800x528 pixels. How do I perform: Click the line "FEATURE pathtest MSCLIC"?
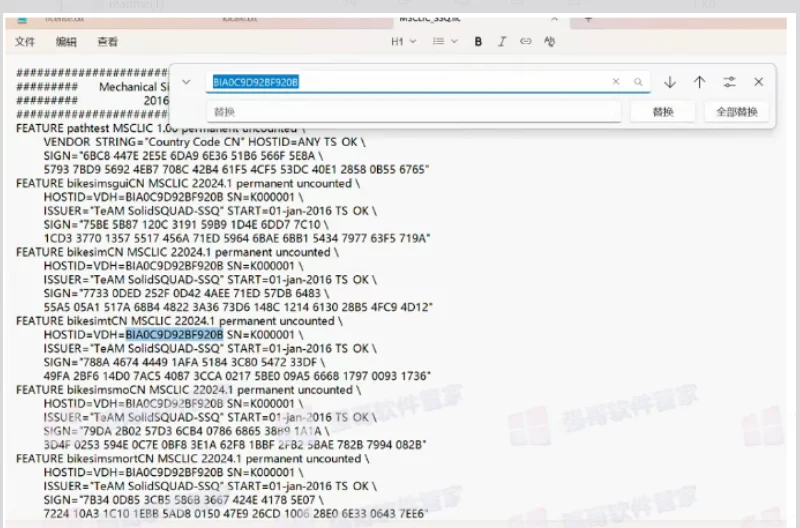coord(161,128)
